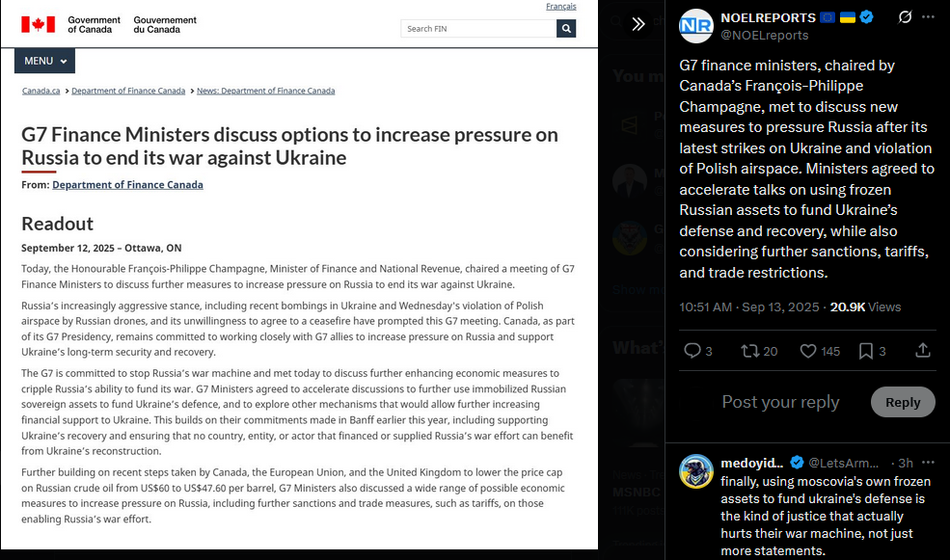Click the G7 Finance Ministers article headline

289,146
